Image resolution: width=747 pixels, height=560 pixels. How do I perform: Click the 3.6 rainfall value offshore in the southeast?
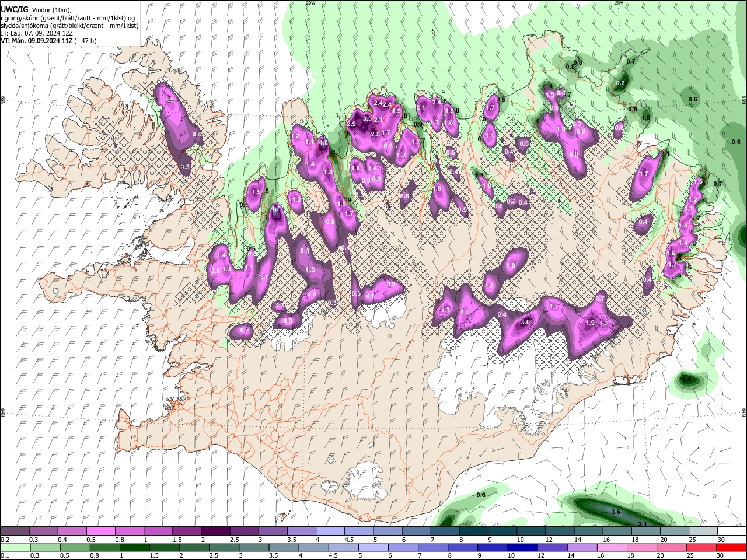point(615,512)
